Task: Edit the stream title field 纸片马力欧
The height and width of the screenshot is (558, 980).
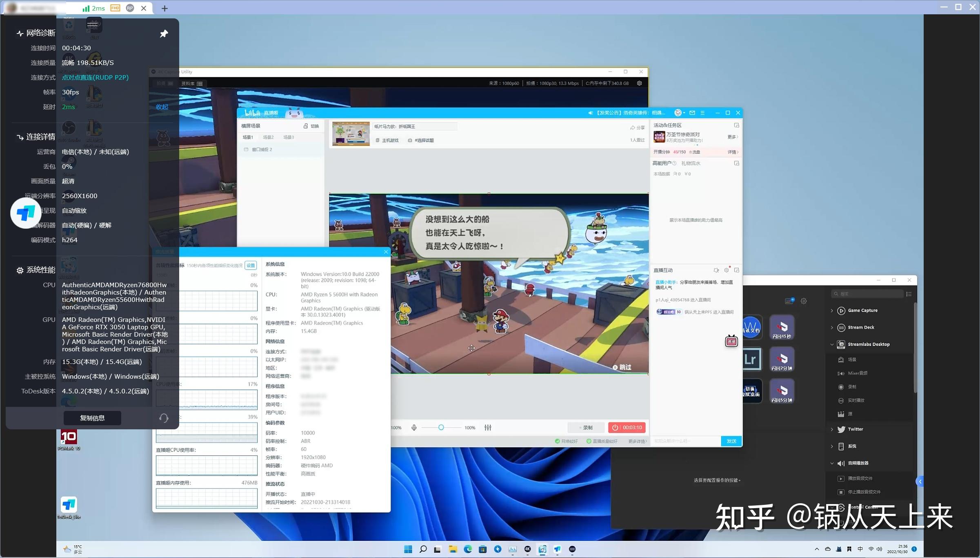Action: (x=414, y=127)
